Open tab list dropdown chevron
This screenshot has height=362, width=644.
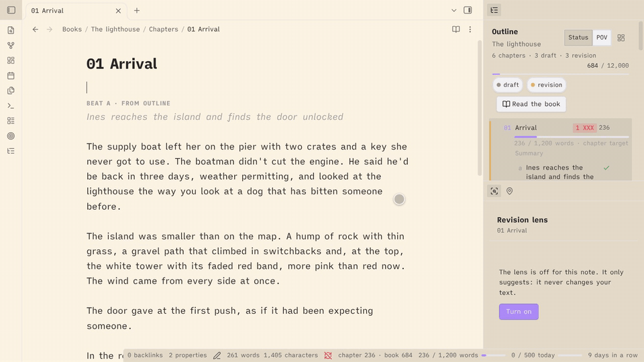(454, 10)
